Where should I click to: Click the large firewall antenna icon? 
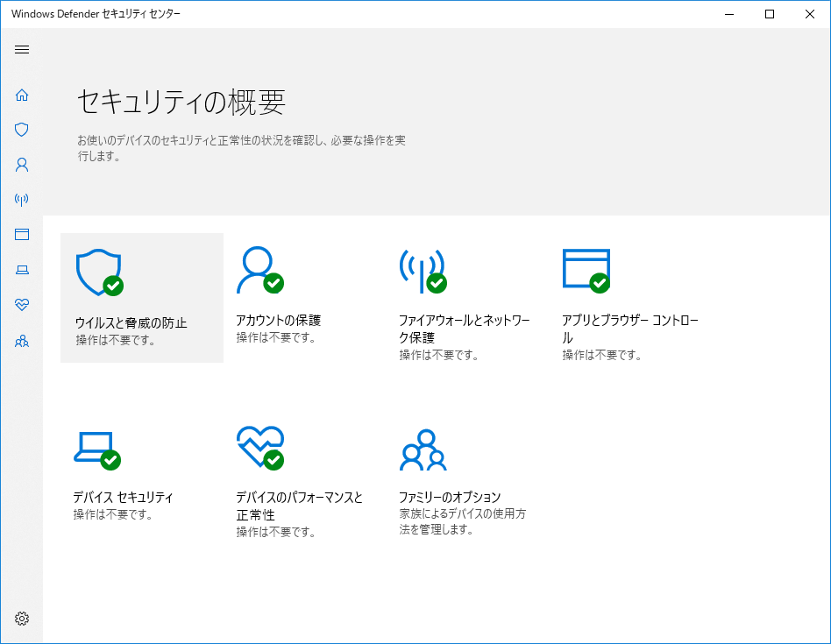(423, 271)
